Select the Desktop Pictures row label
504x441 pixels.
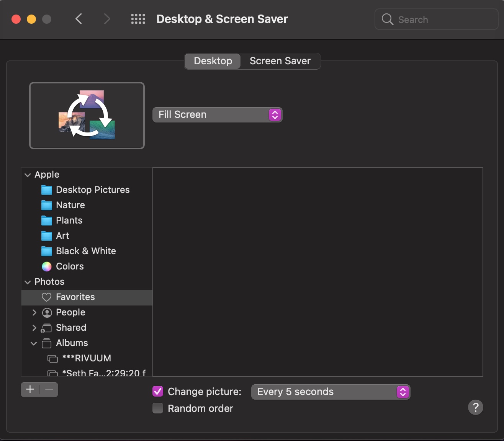93,190
